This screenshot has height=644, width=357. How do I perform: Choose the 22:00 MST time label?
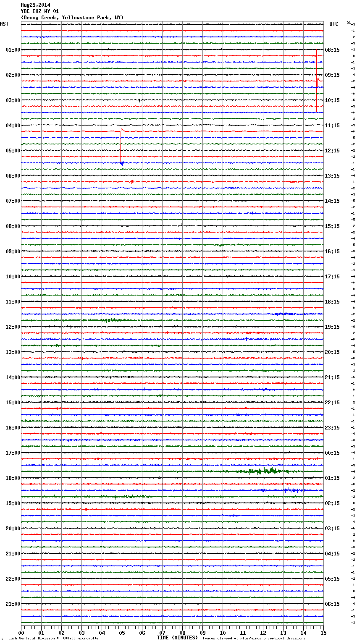[13, 579]
